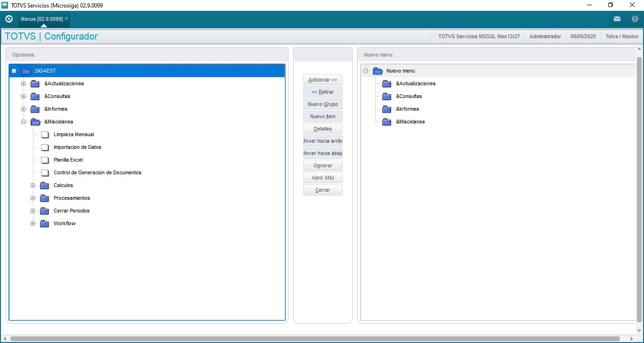Collapse the SIGAEST root node
The image size is (644, 343).
click(x=14, y=71)
